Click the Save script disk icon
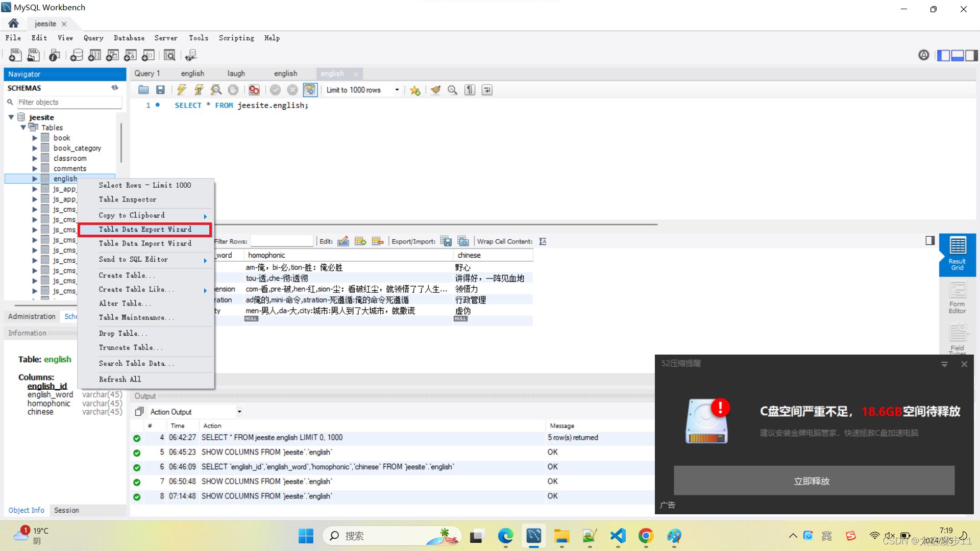 click(160, 89)
